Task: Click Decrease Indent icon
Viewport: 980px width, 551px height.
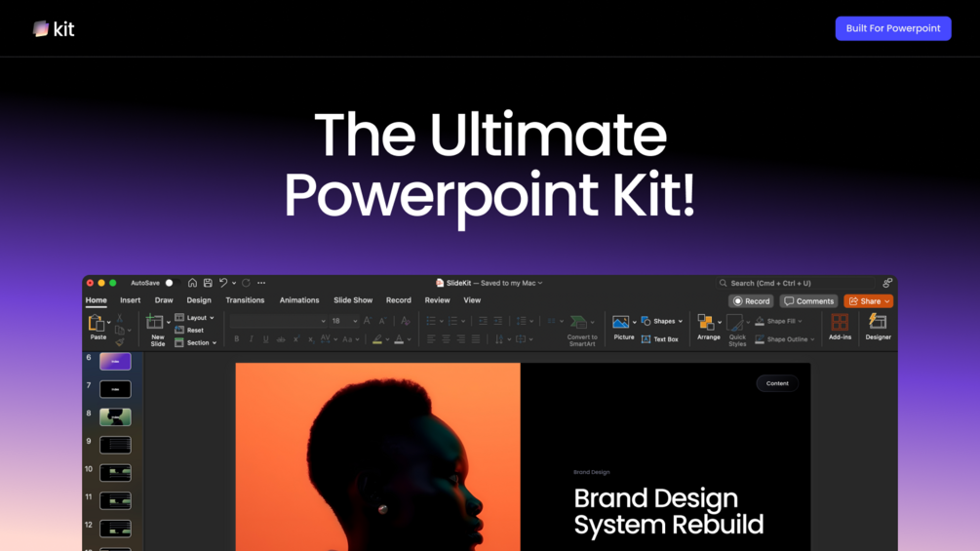Action: pos(483,321)
